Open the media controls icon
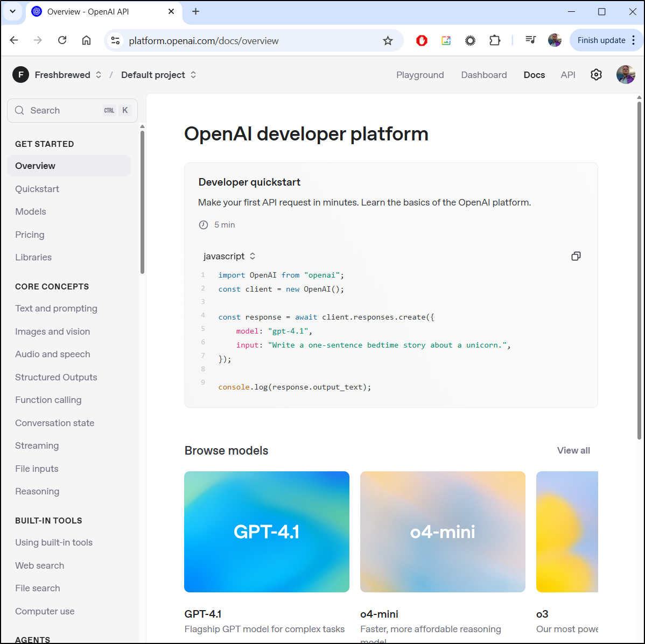Viewport: 645px width, 644px height. 530,40
